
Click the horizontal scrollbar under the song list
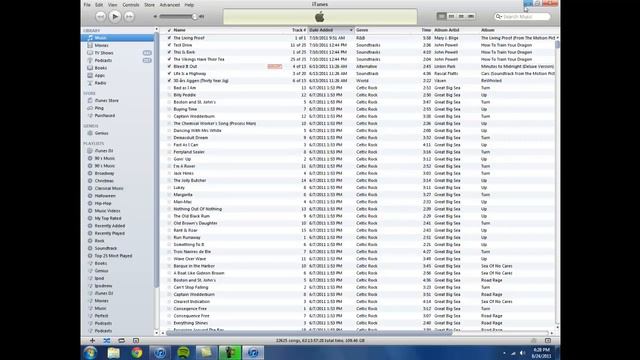click(309, 333)
